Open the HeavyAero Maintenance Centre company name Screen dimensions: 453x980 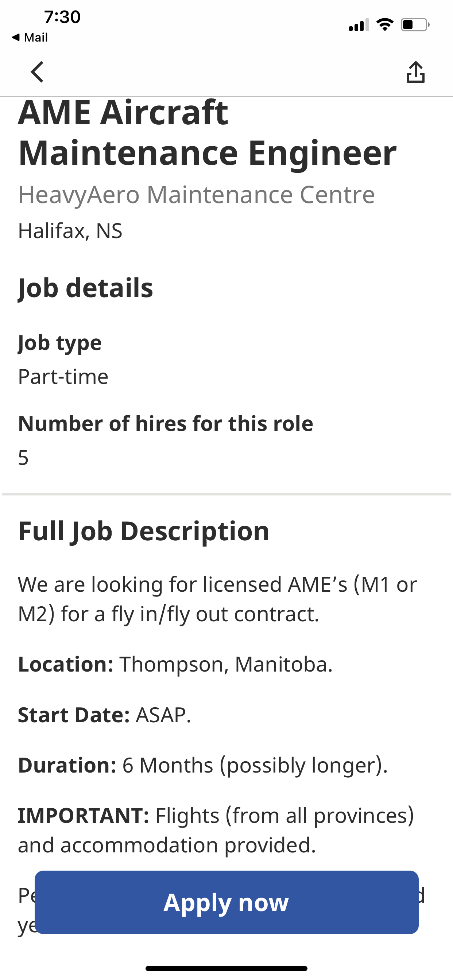point(197,195)
